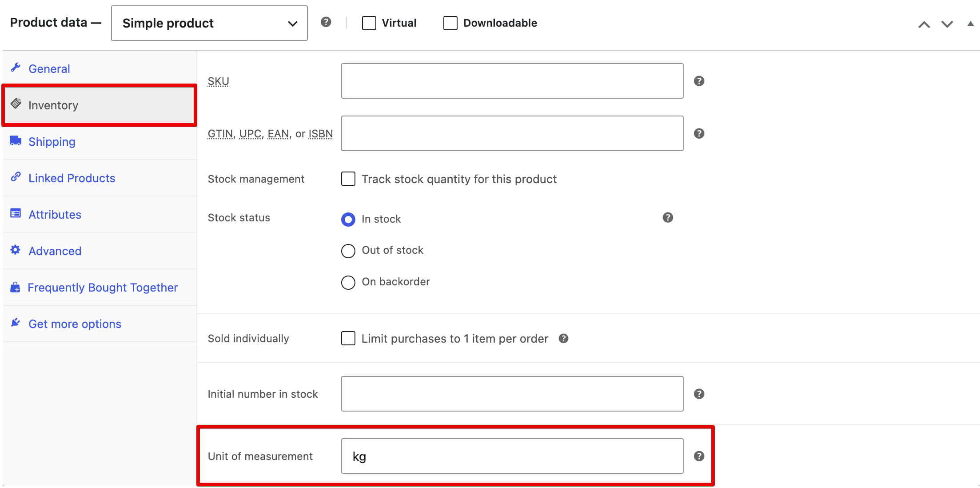980x488 pixels.
Task: Focus the GTIN, UPC, EAN, or ISBN field
Action: tap(512, 133)
